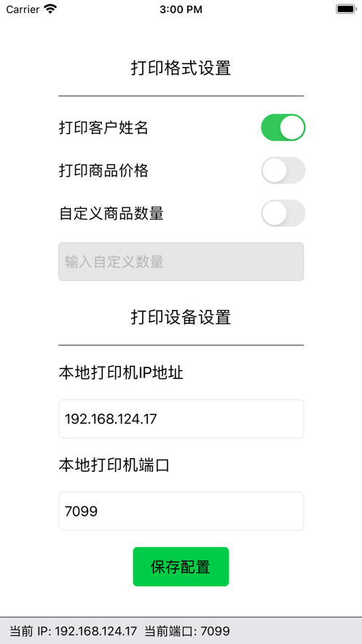362x644 pixels.
Task: Enable the 打印商品价格 switch
Action: point(283,170)
